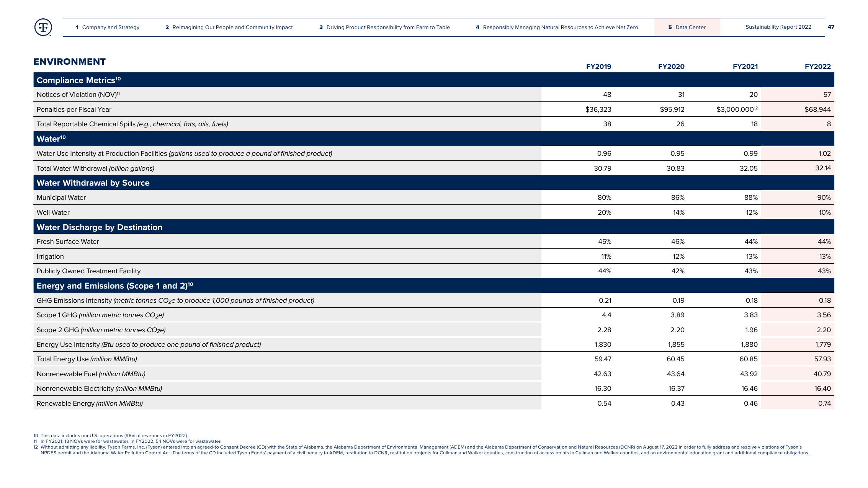868x488 pixels.
Task: Click the Water Withdrawal by Source header
Action: pos(434,183)
